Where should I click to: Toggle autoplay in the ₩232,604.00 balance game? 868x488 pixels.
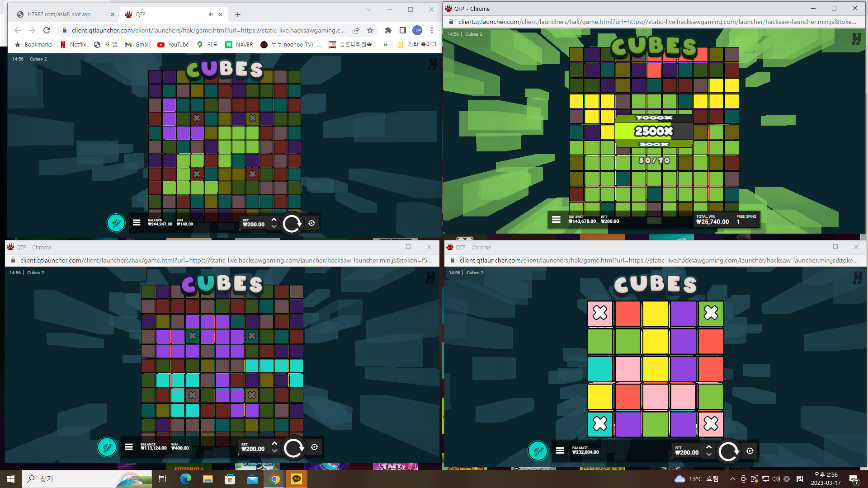coord(750,451)
